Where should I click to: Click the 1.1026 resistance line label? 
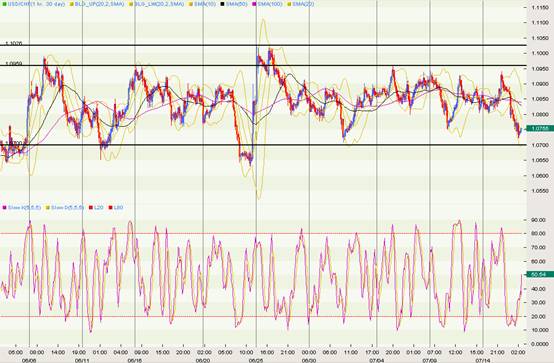pyautogui.click(x=13, y=43)
